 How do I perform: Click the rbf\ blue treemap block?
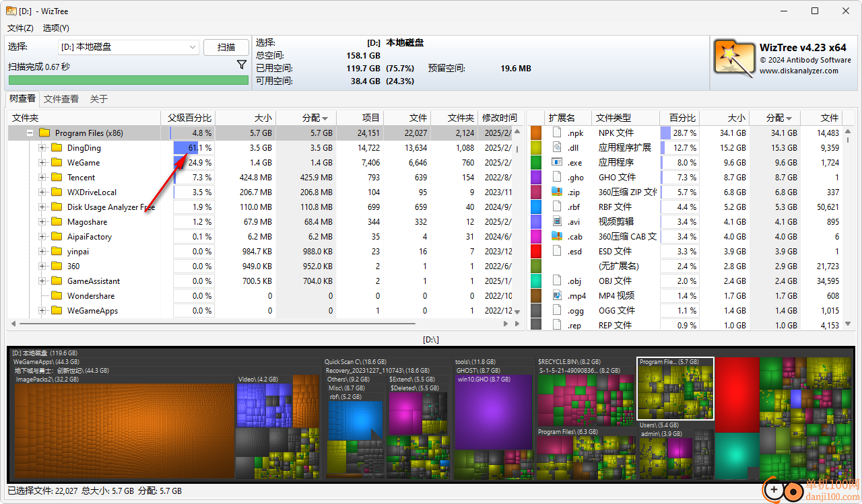pos(355,421)
